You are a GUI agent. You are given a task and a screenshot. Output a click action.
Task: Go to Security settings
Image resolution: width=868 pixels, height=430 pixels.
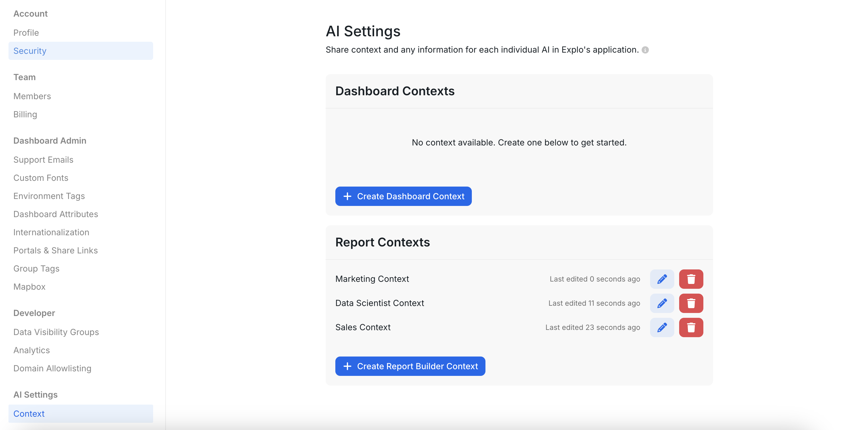30,51
